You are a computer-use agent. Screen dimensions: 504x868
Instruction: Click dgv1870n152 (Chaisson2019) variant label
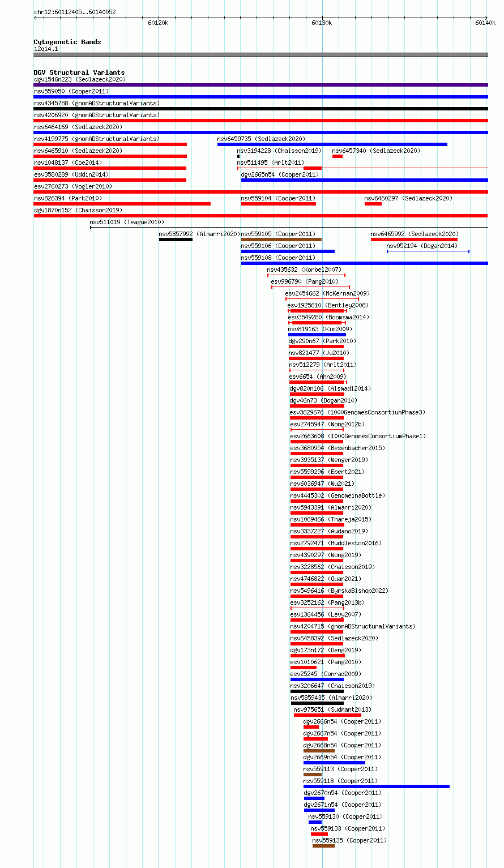78,210
